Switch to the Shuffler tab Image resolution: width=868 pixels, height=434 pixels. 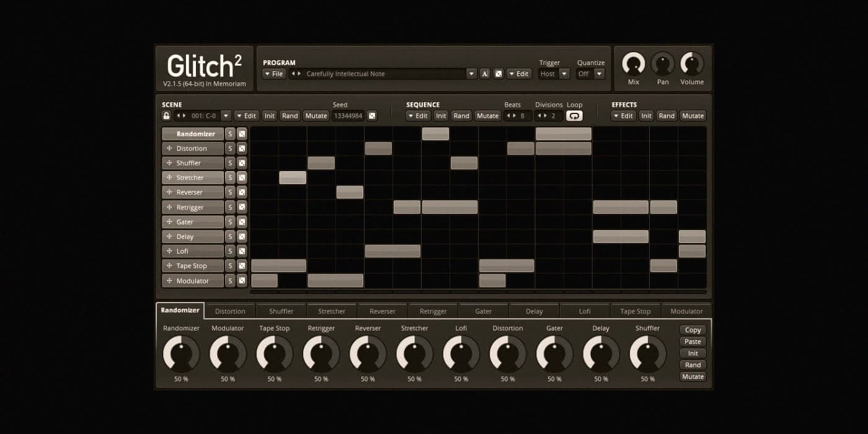point(281,311)
